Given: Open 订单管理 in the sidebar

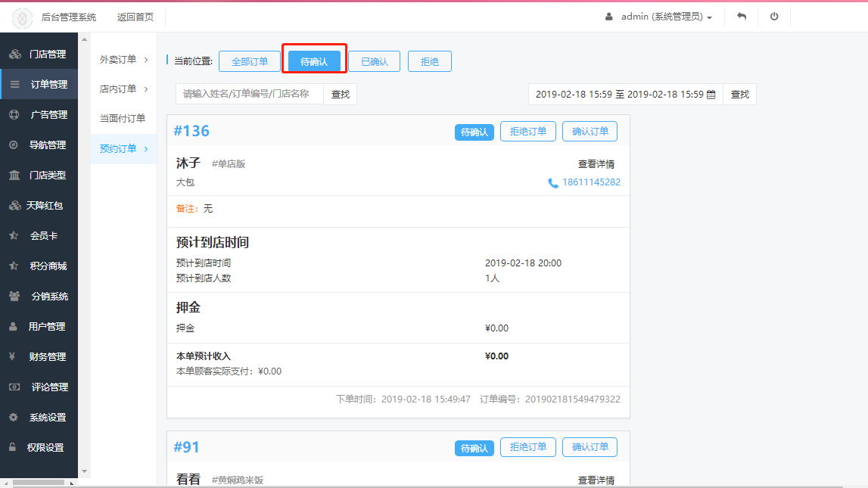Looking at the screenshot, I should click(39, 84).
